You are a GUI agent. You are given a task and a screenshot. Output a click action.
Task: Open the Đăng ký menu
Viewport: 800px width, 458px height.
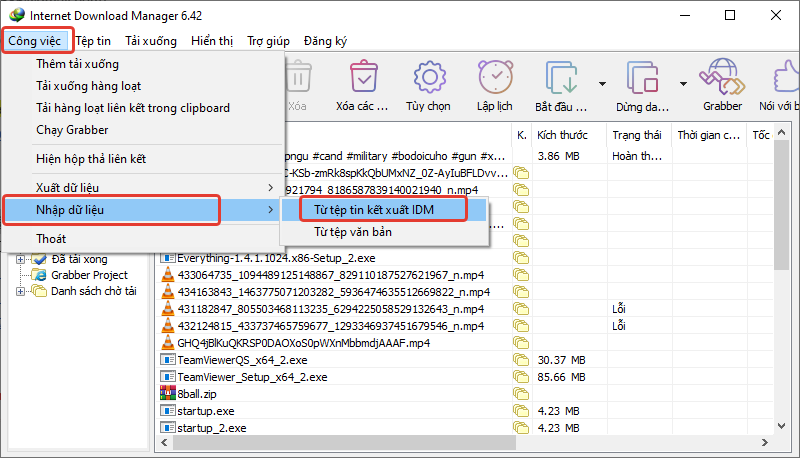(x=326, y=41)
